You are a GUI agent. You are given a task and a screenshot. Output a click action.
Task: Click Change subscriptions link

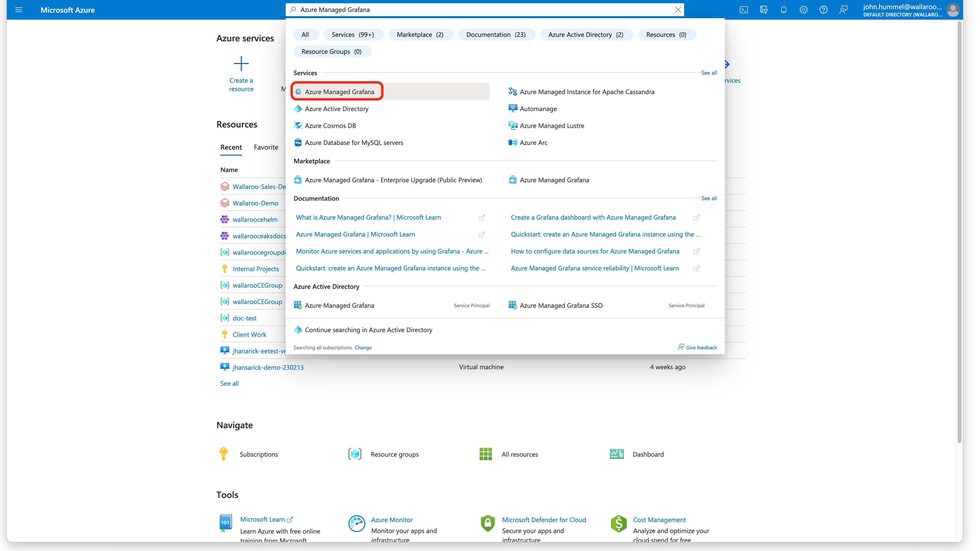click(x=363, y=348)
